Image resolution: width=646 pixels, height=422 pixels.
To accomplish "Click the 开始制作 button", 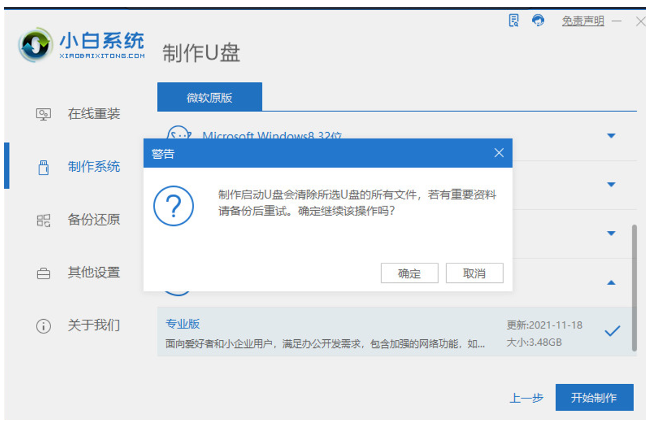I will point(594,397).
